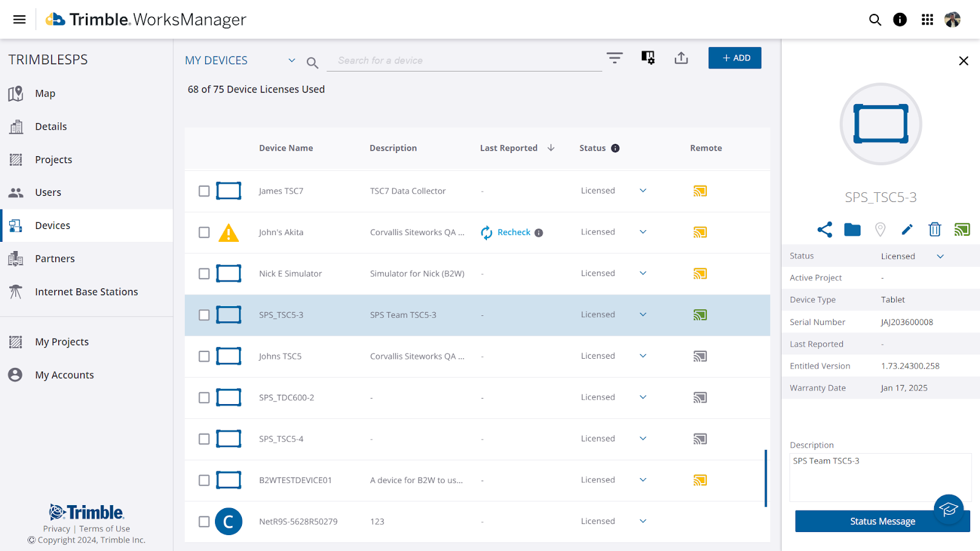
Task: Go to Map in sidebar
Action: pyautogui.click(x=86, y=94)
